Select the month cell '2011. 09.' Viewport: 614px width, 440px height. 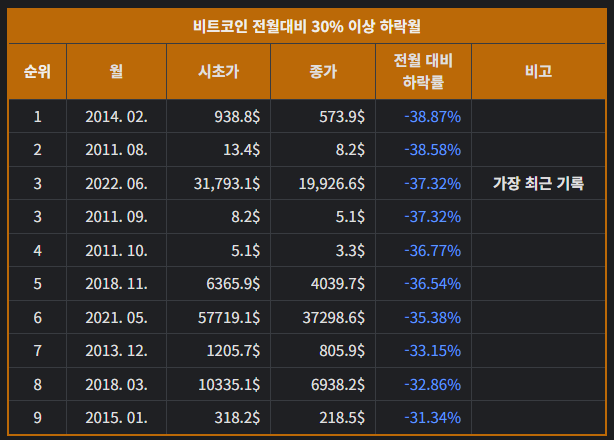point(116,217)
